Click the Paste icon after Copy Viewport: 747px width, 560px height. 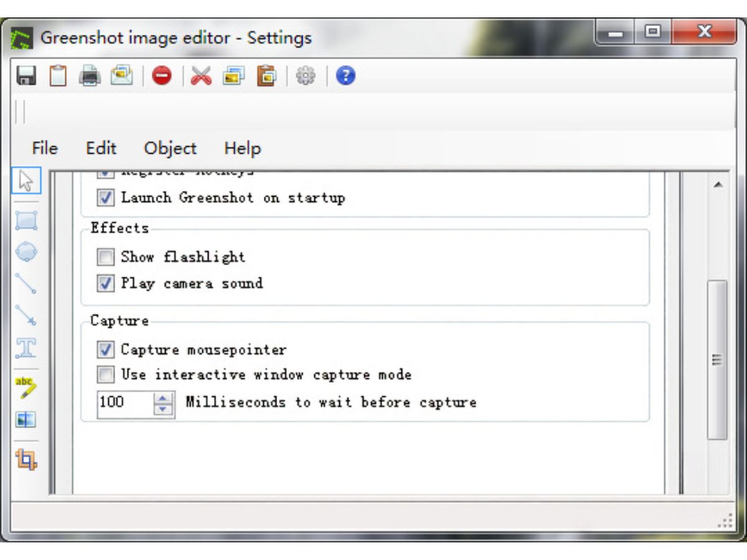click(266, 77)
